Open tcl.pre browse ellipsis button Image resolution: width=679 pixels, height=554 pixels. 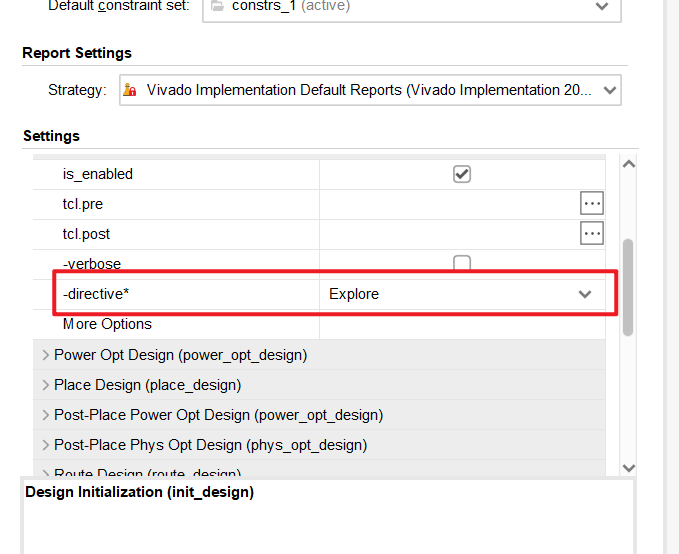pos(592,204)
